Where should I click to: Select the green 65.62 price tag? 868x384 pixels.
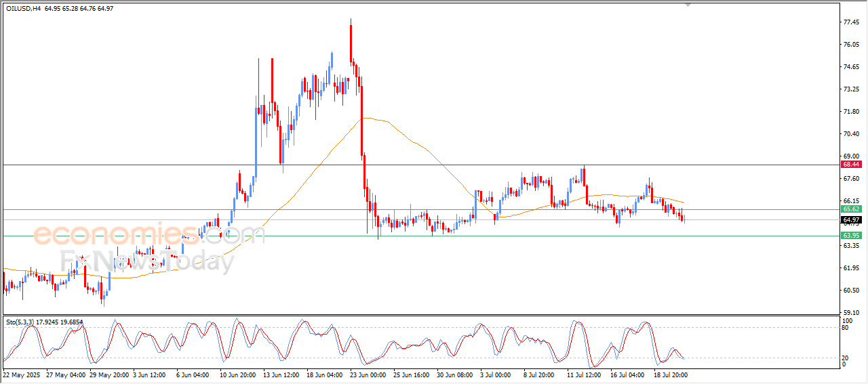851,209
